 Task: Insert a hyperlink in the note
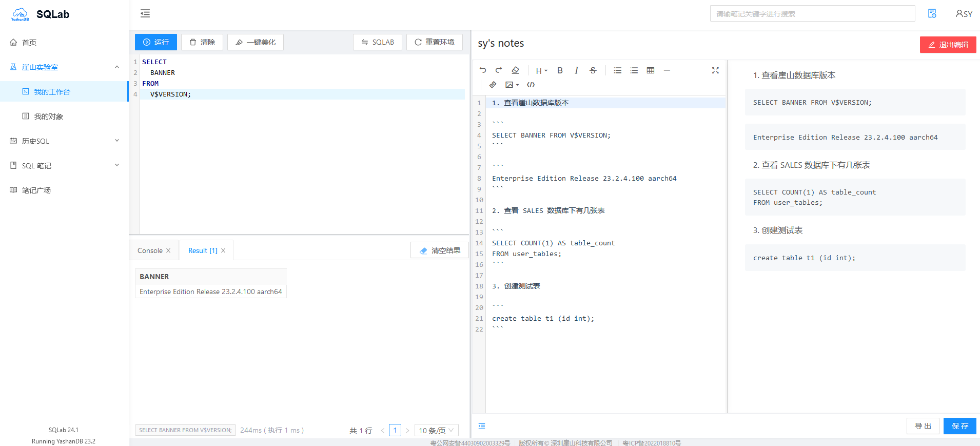click(x=493, y=85)
